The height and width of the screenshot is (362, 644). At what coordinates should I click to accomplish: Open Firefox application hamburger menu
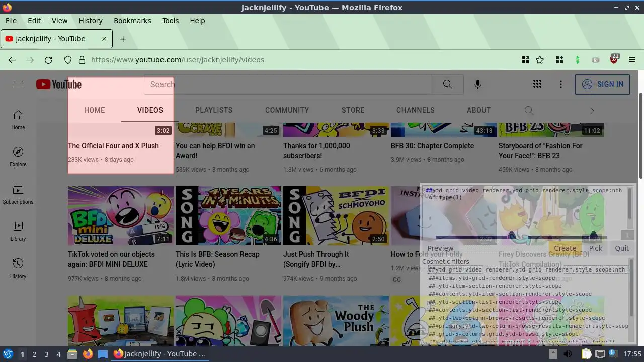point(632,60)
